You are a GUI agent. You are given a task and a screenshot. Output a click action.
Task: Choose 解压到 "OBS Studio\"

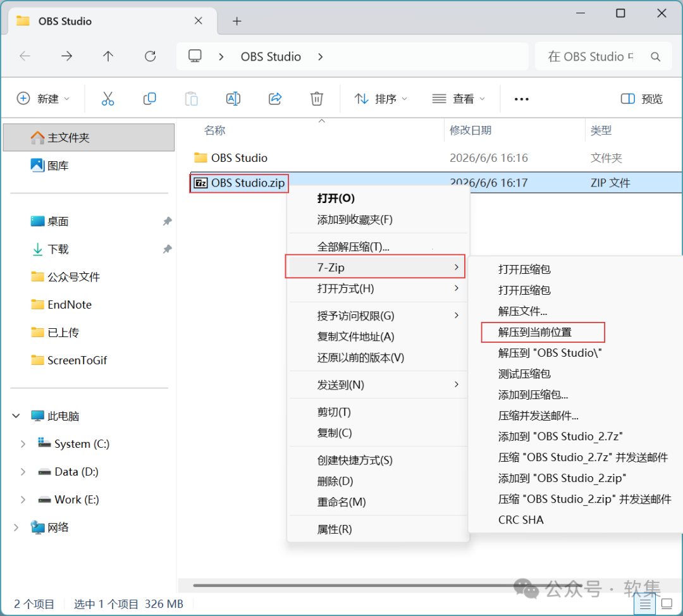point(550,353)
